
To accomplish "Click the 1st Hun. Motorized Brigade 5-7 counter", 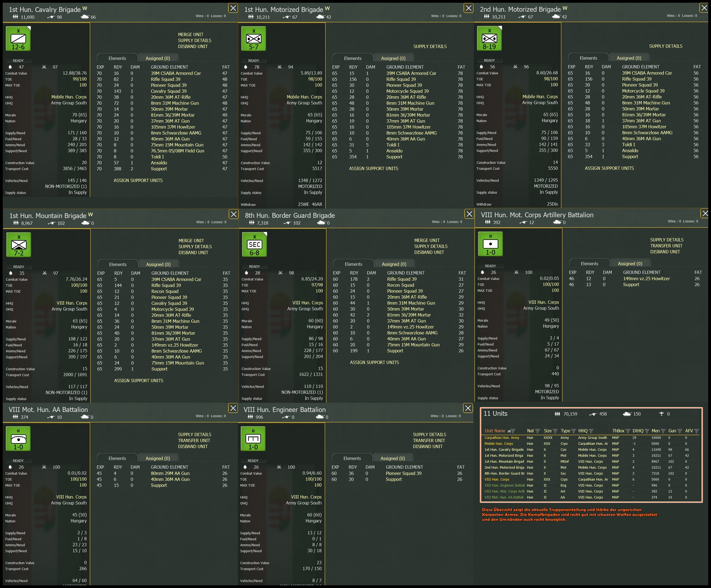I will pyautogui.click(x=254, y=39).
